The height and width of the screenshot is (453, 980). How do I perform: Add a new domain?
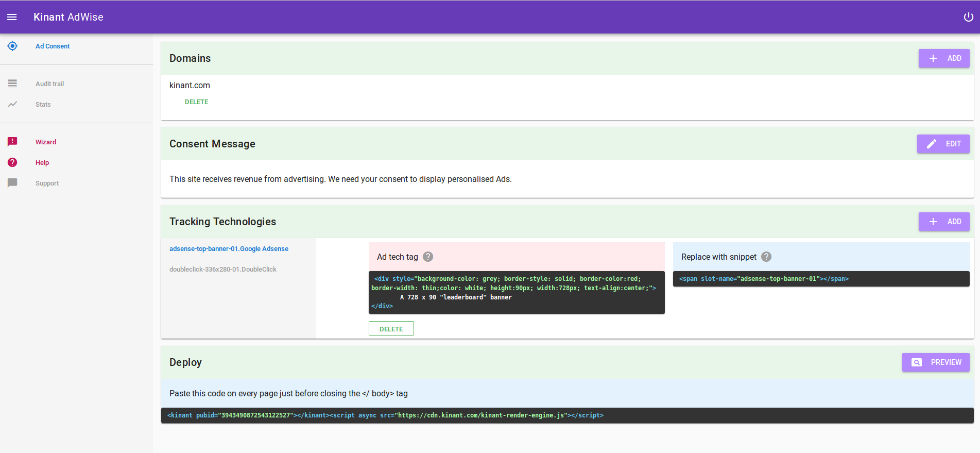(944, 58)
